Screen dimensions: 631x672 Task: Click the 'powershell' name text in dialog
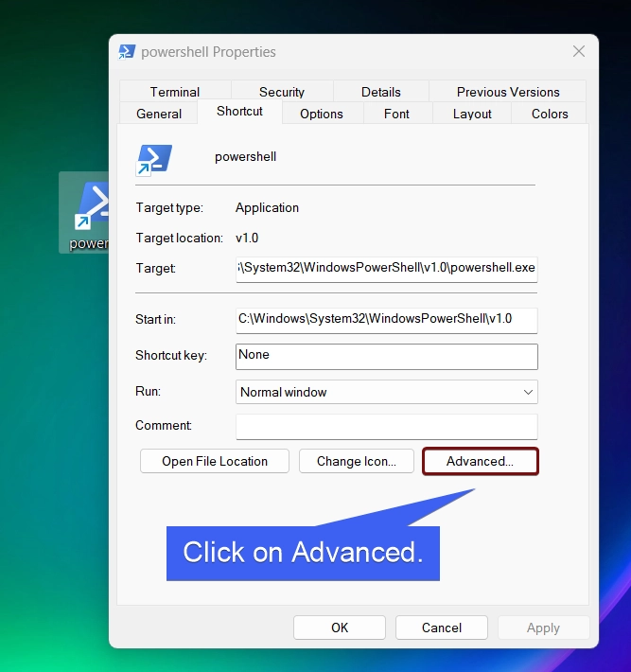click(x=245, y=157)
